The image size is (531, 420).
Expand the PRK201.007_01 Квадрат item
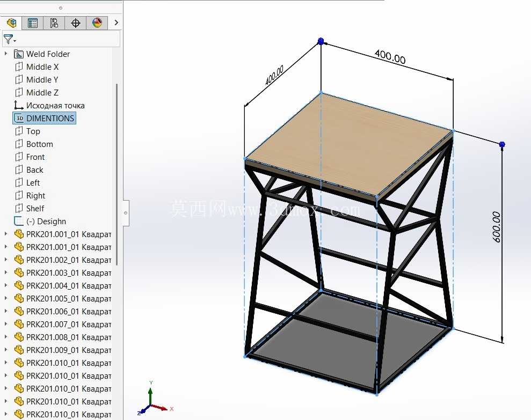point(6,323)
